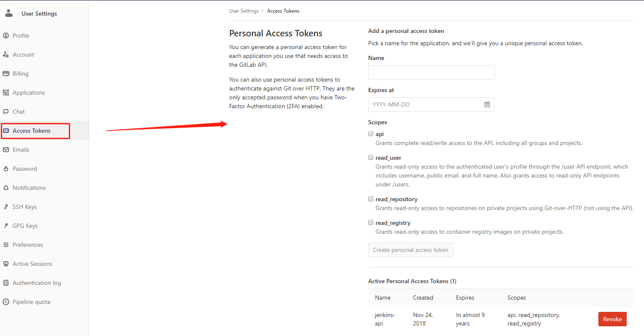The width and height of the screenshot is (644, 336).
Task: Click the token Name input field
Action: tap(431, 72)
